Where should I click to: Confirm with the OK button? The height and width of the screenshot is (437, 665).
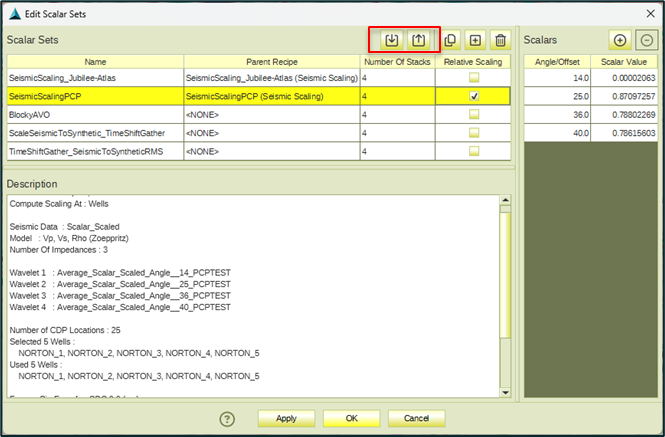pyautogui.click(x=351, y=418)
